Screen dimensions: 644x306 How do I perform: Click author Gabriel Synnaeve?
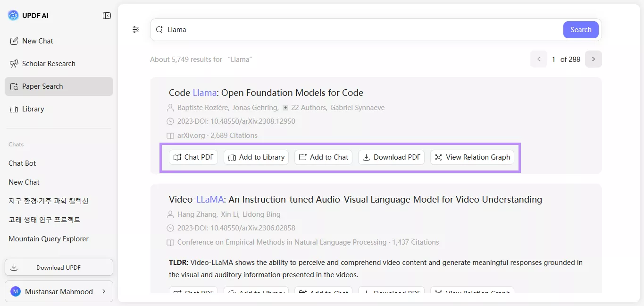358,108
